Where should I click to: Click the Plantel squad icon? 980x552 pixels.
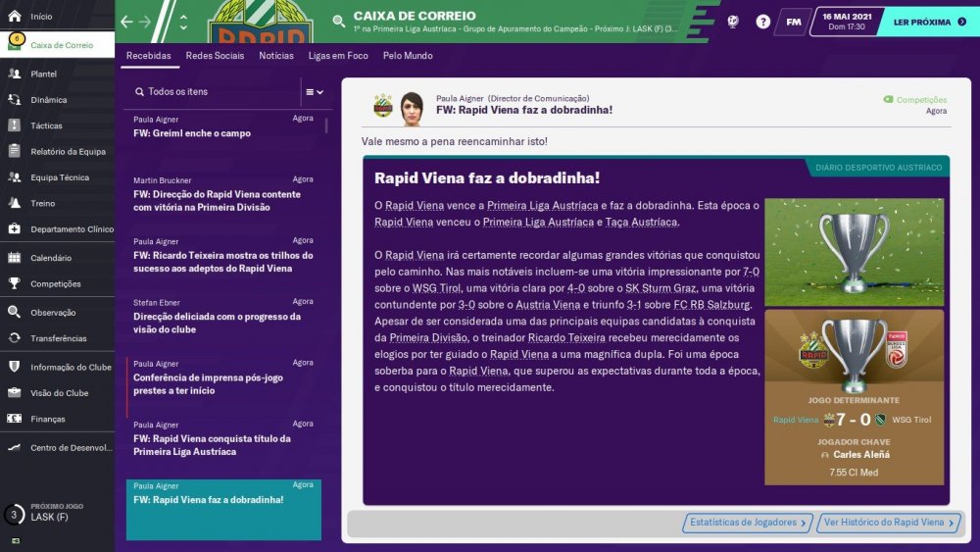[14, 74]
